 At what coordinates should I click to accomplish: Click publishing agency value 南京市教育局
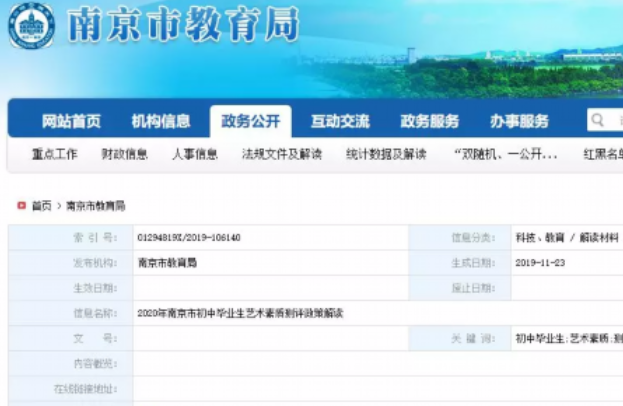(x=167, y=263)
